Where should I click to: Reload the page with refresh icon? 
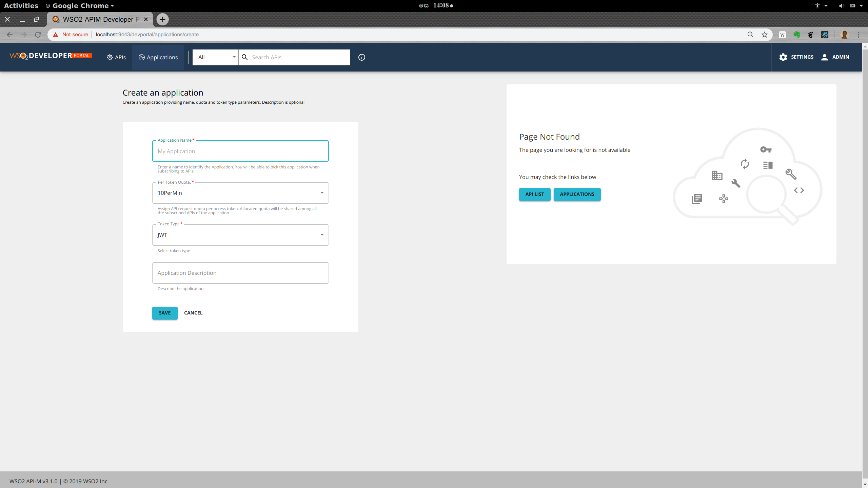point(38,35)
